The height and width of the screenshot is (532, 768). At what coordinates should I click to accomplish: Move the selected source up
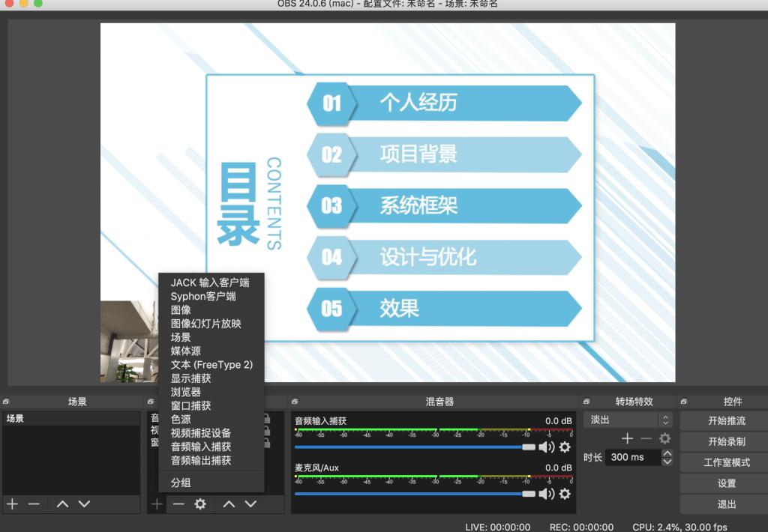[229, 504]
